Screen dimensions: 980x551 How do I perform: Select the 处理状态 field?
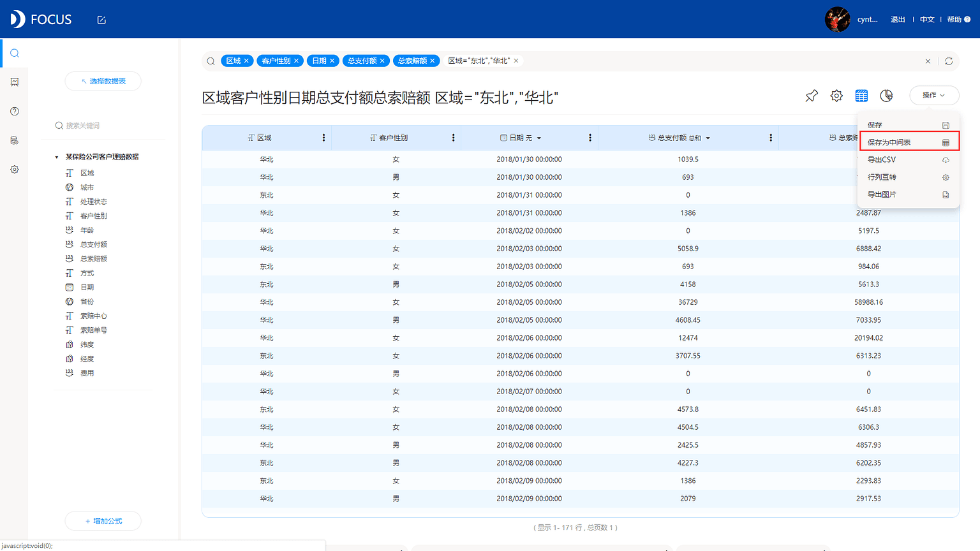[x=94, y=202]
